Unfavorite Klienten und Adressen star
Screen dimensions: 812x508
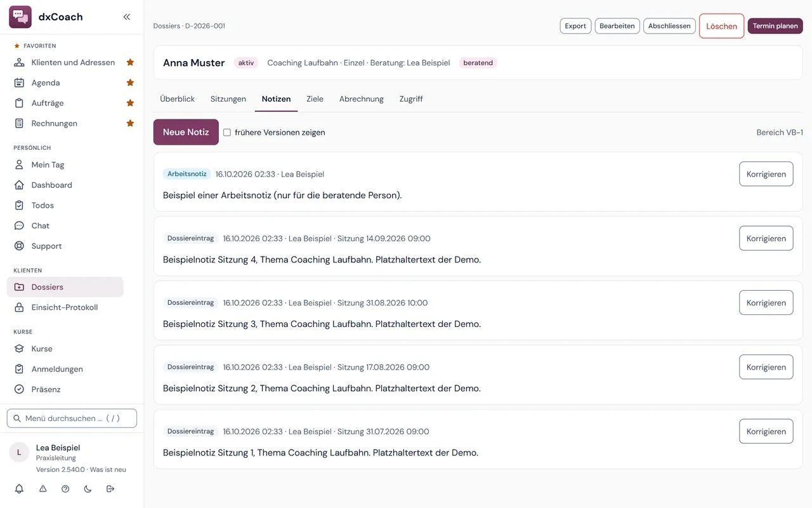[130, 62]
